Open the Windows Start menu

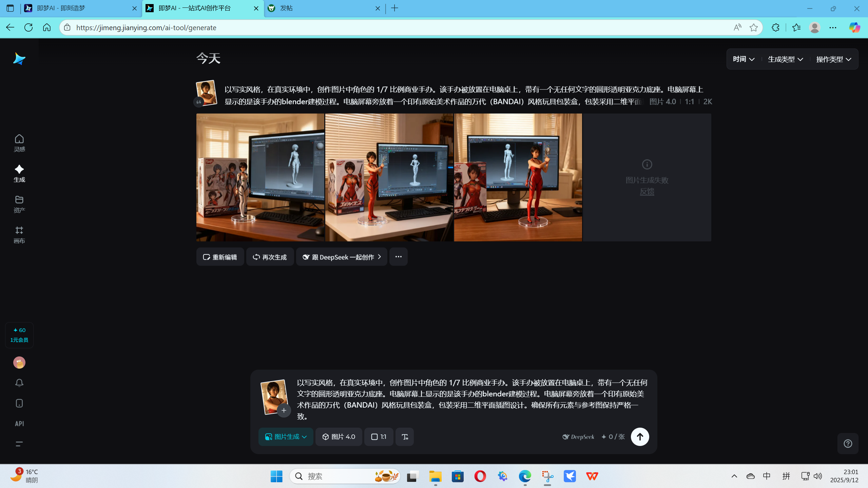click(276, 476)
